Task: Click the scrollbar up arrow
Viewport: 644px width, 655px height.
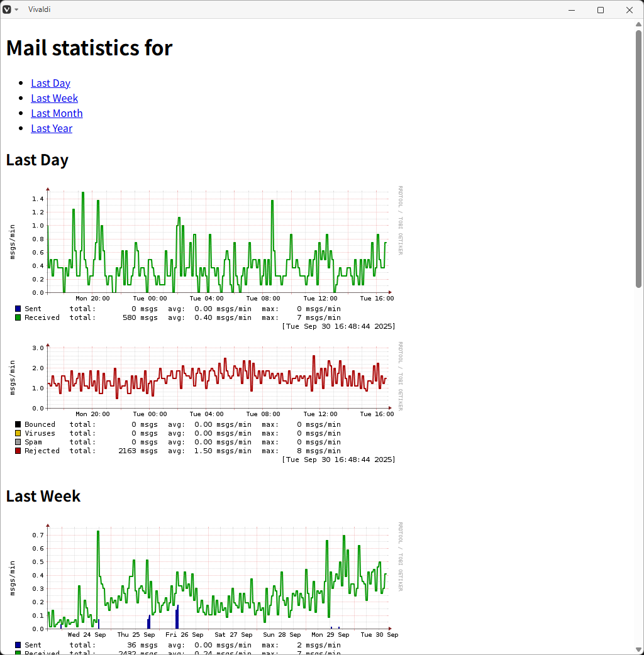Action: coord(638,25)
